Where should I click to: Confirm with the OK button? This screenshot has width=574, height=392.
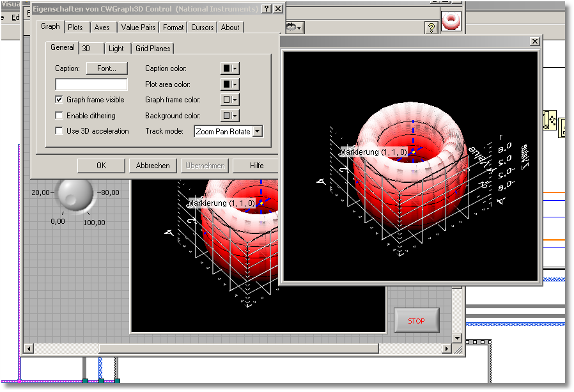[101, 166]
